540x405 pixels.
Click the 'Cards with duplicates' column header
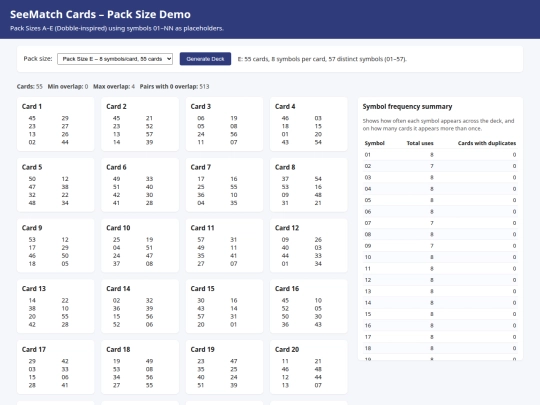(487, 143)
